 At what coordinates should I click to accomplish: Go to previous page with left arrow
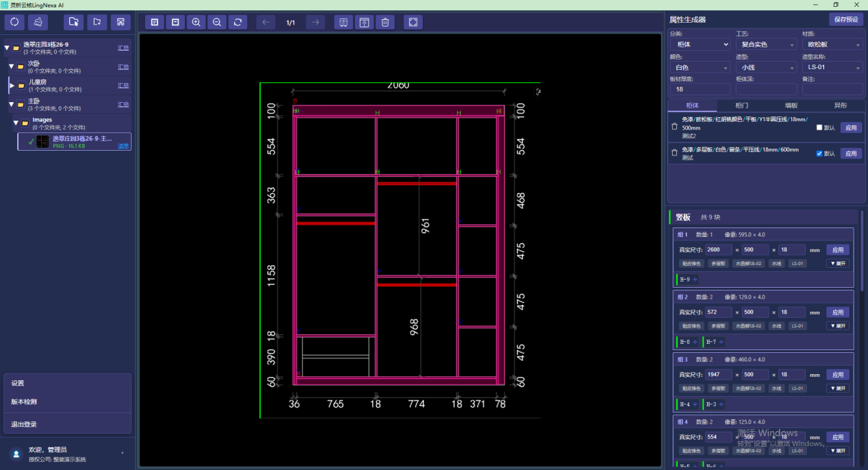(266, 23)
